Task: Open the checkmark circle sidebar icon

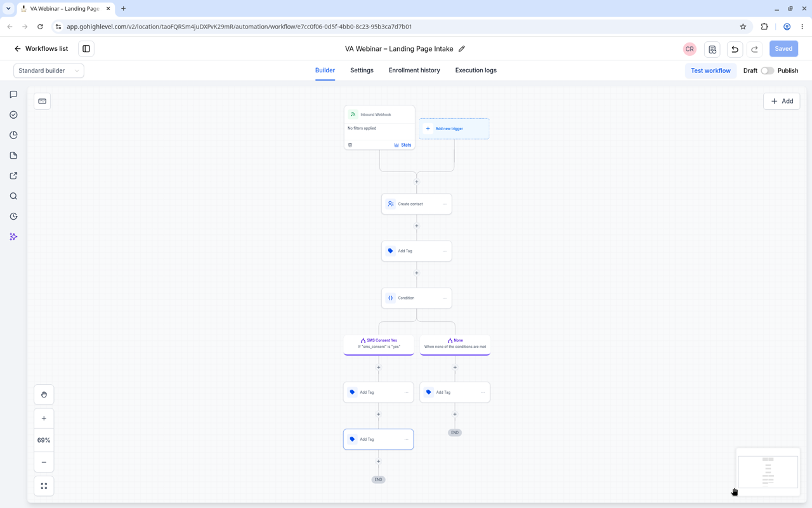Action: pos(13,115)
